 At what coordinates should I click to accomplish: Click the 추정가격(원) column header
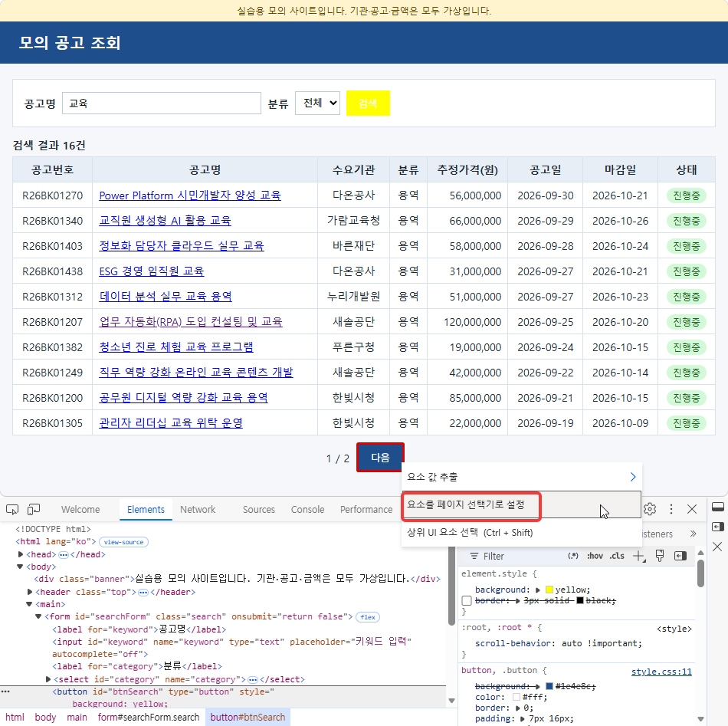click(x=467, y=170)
